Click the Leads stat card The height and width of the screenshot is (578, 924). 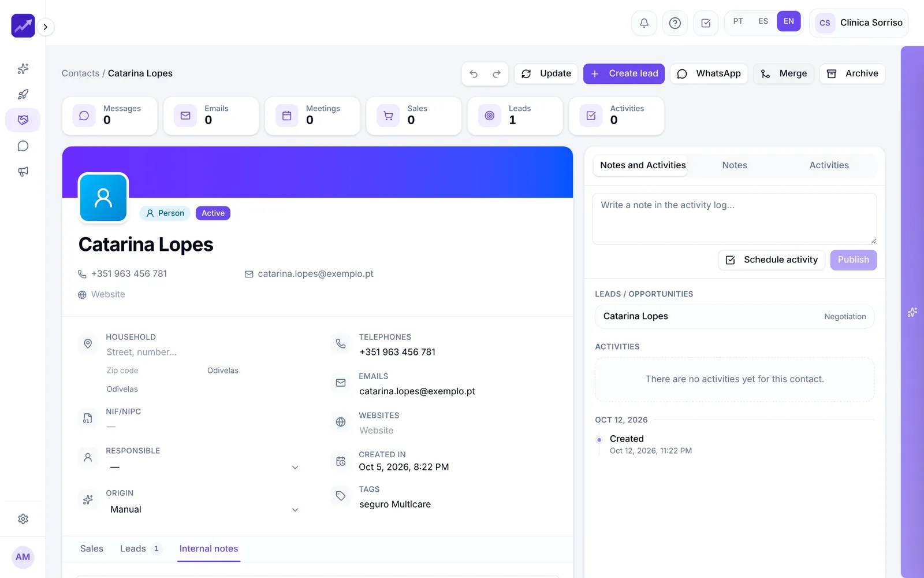pyautogui.click(x=515, y=116)
